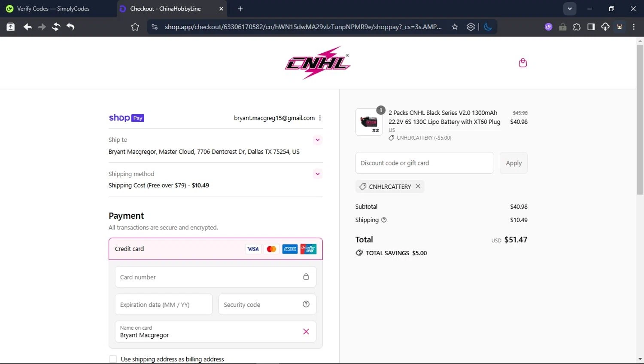Screen dimensions: 644x364
Task: Open account options next to the email
Action: [320, 118]
